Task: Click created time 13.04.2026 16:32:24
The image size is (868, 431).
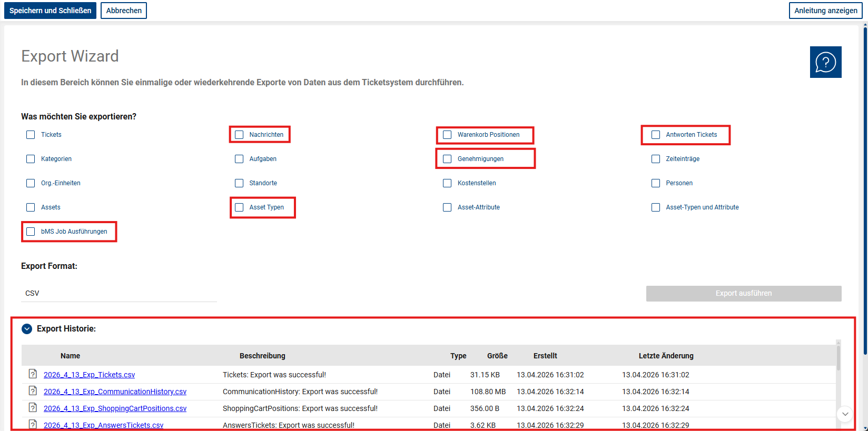Action: click(x=550, y=408)
